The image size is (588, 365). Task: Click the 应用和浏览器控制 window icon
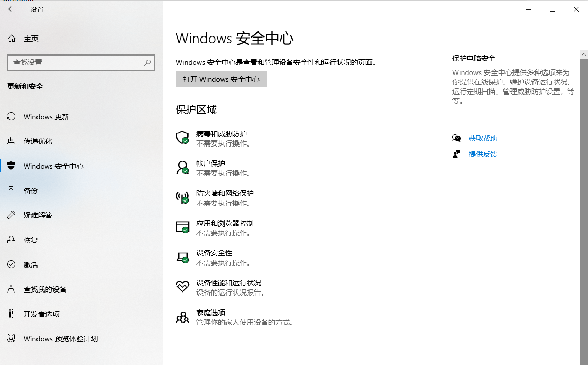(182, 227)
